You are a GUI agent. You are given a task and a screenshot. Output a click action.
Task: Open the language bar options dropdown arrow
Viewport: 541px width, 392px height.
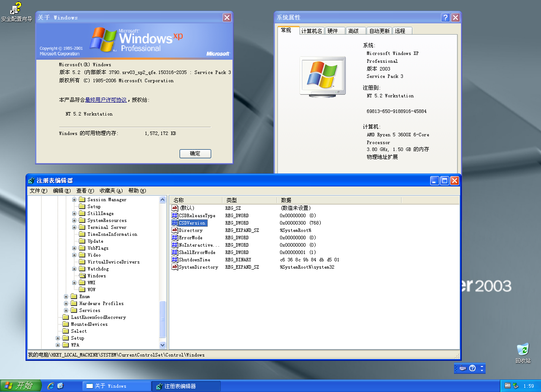pyautogui.click(x=482, y=371)
